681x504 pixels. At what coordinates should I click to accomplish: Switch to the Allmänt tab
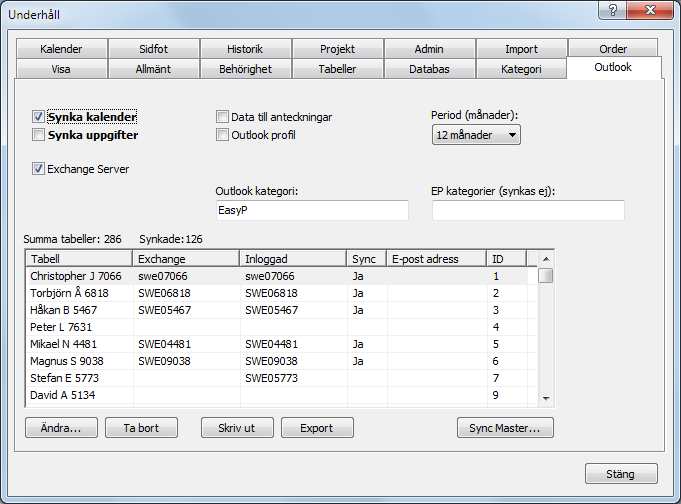click(153, 69)
